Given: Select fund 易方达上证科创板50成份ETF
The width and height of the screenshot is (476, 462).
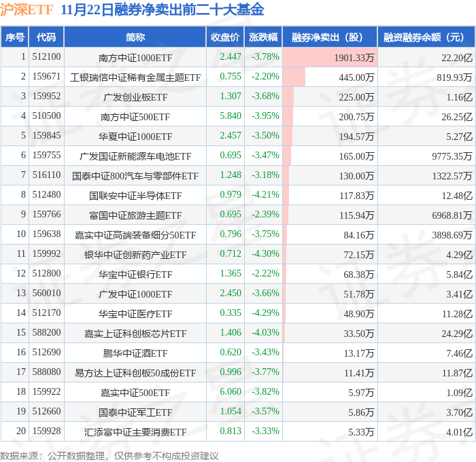Looking at the screenshot, I should point(135,373).
